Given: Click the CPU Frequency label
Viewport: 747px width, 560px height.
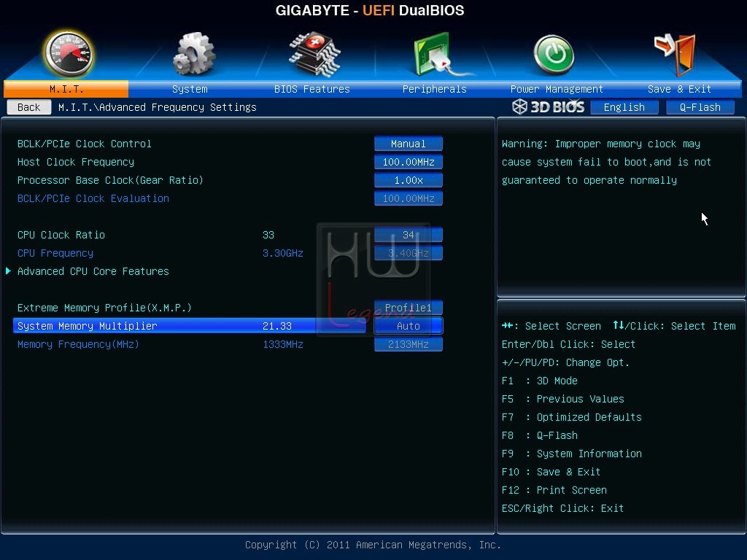Looking at the screenshot, I should point(55,253).
